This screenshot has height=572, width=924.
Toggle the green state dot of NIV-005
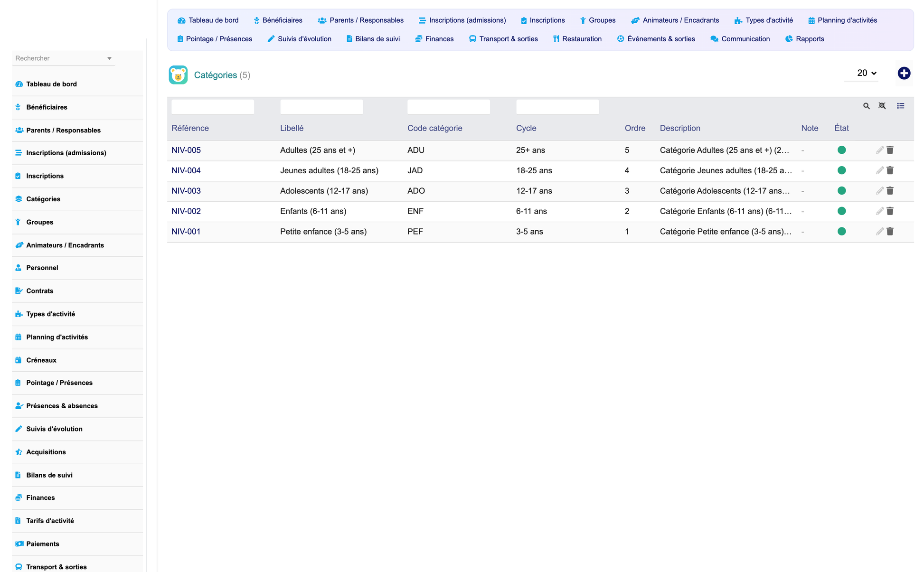point(841,150)
